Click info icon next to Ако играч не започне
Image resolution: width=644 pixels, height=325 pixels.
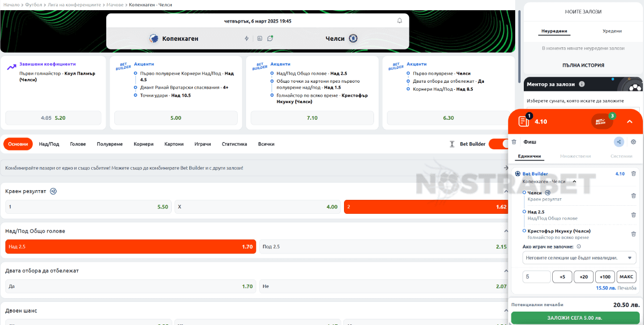coord(579,247)
